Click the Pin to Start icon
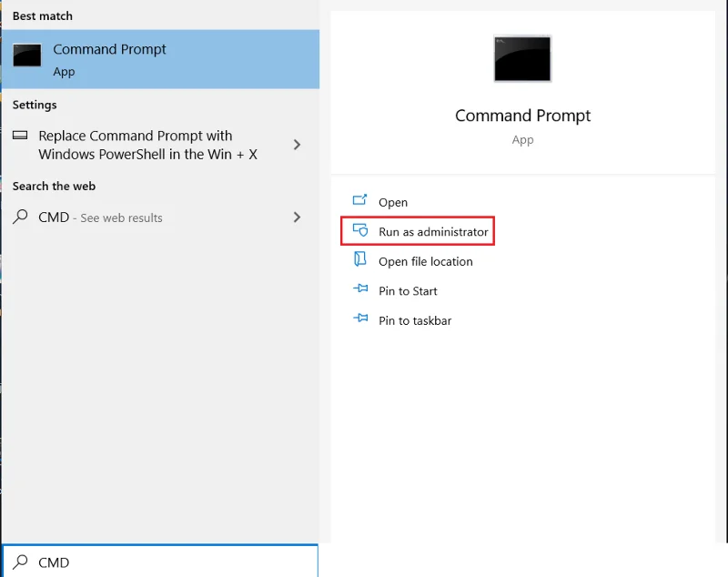This screenshot has width=728, height=577. pos(359,290)
